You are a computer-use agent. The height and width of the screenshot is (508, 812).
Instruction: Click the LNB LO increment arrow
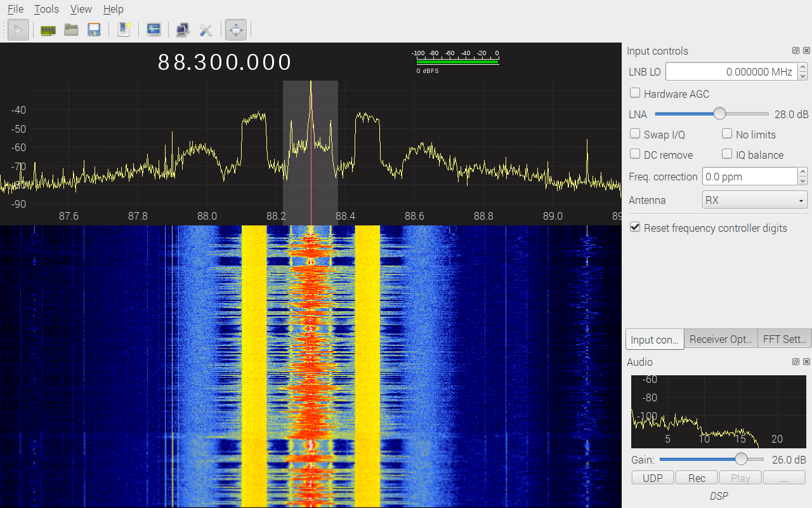click(x=803, y=68)
